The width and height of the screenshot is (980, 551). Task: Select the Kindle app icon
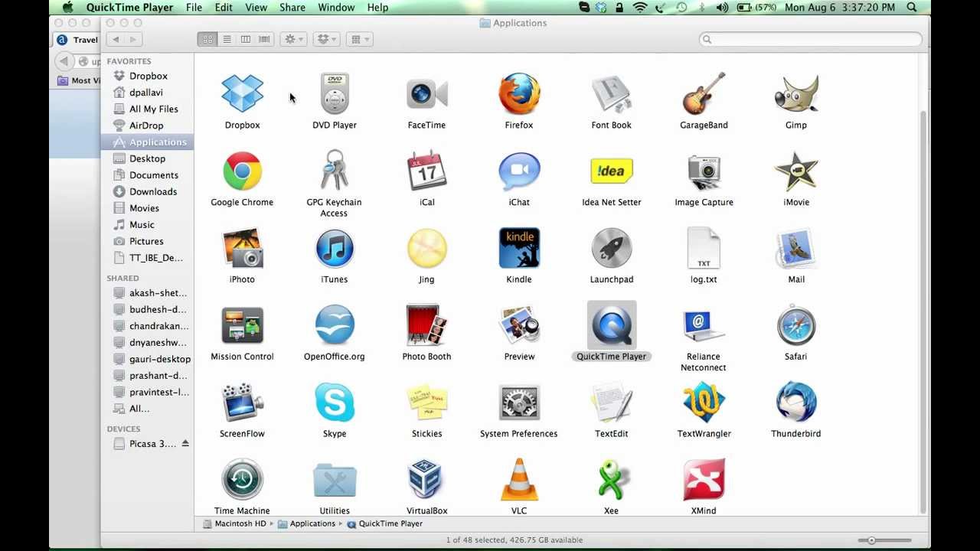[519, 248]
